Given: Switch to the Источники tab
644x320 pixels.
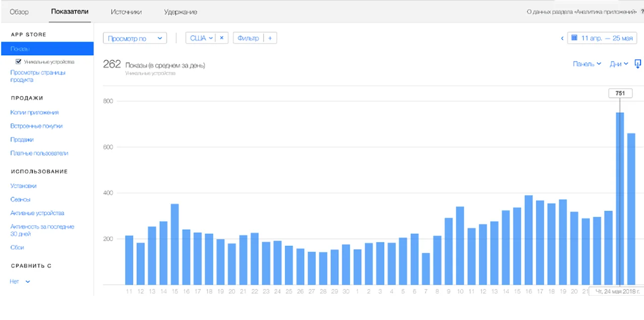Looking at the screenshot, I should click(x=126, y=12).
